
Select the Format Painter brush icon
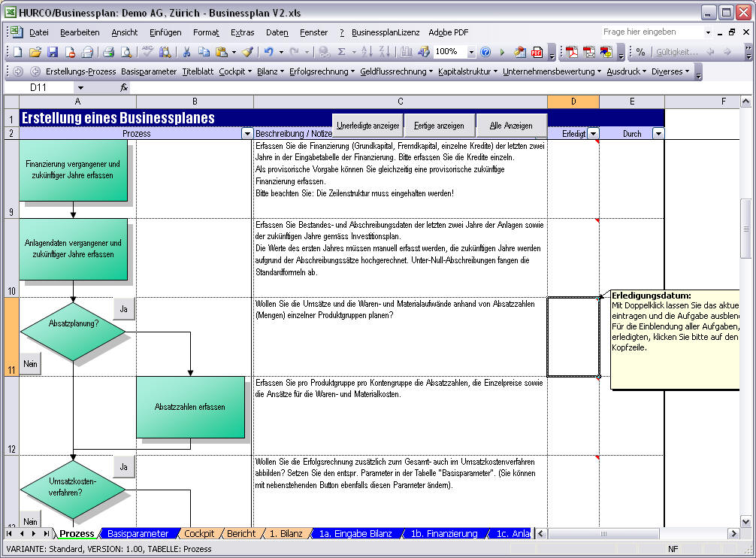point(247,52)
